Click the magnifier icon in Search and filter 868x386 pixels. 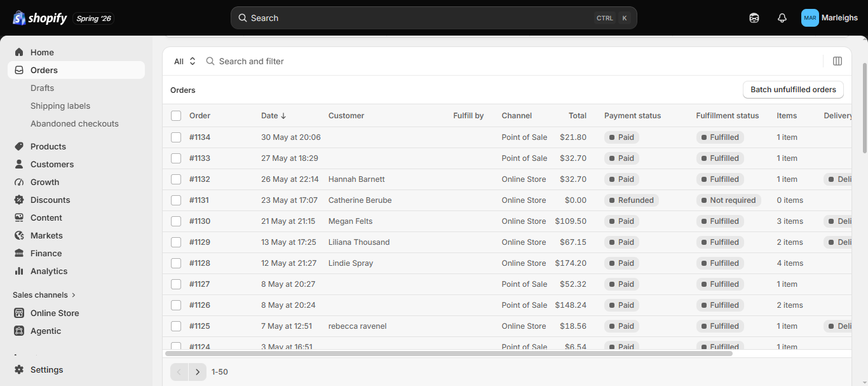pos(210,61)
